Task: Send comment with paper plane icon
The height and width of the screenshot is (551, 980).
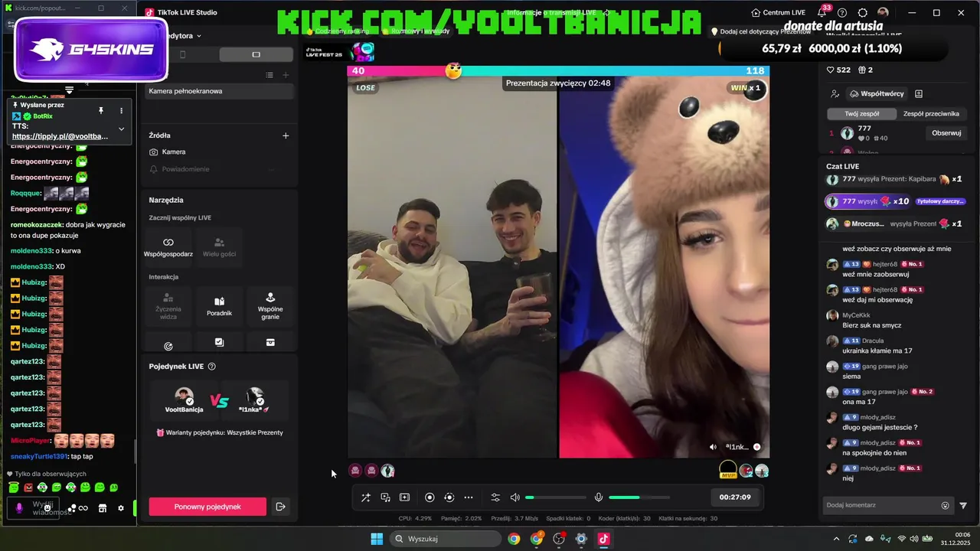Action: point(963,505)
